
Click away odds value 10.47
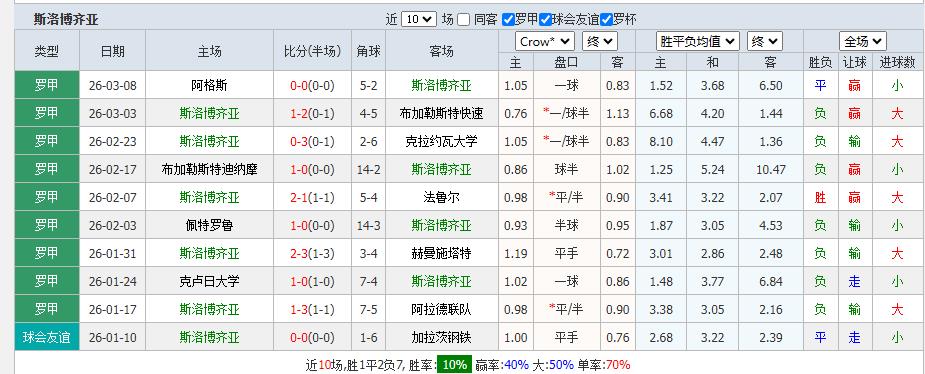tap(770, 170)
